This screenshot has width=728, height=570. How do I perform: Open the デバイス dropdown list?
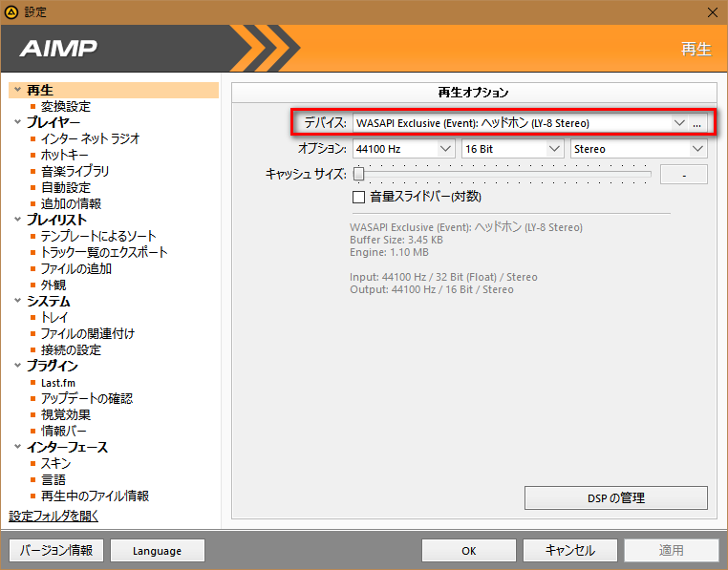[x=679, y=123]
